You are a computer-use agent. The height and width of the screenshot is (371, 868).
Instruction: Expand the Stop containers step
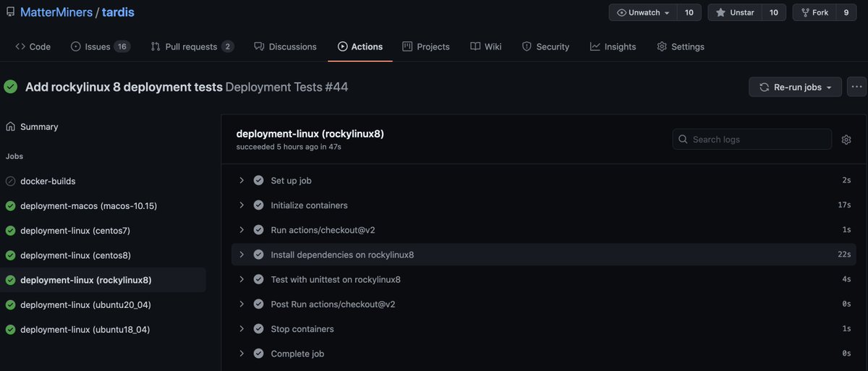(x=242, y=329)
